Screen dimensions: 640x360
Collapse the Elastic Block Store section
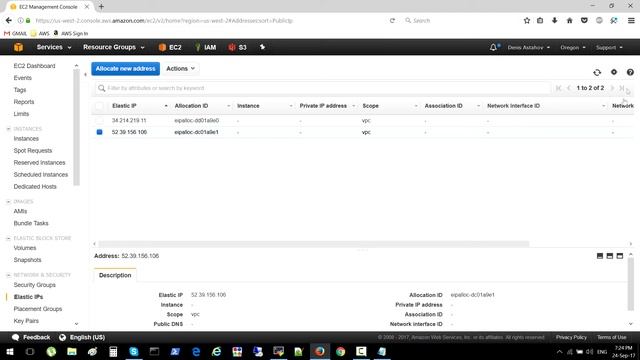(x=8, y=238)
